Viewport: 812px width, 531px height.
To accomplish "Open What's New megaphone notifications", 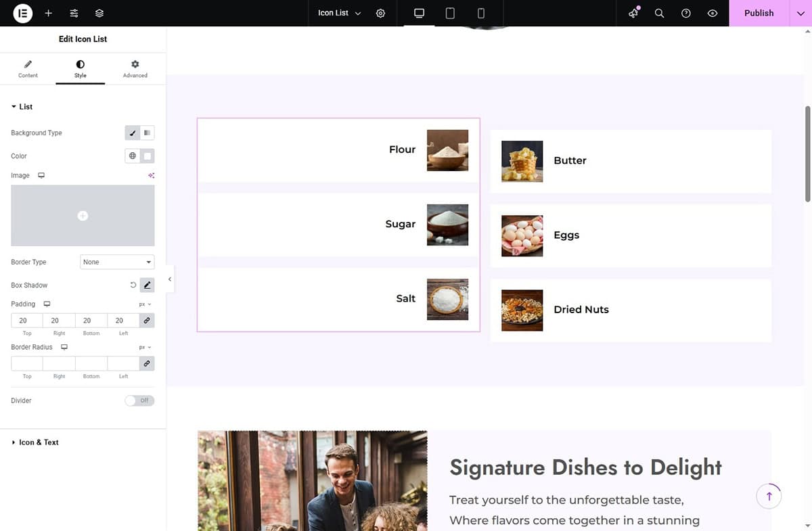I will coord(633,13).
